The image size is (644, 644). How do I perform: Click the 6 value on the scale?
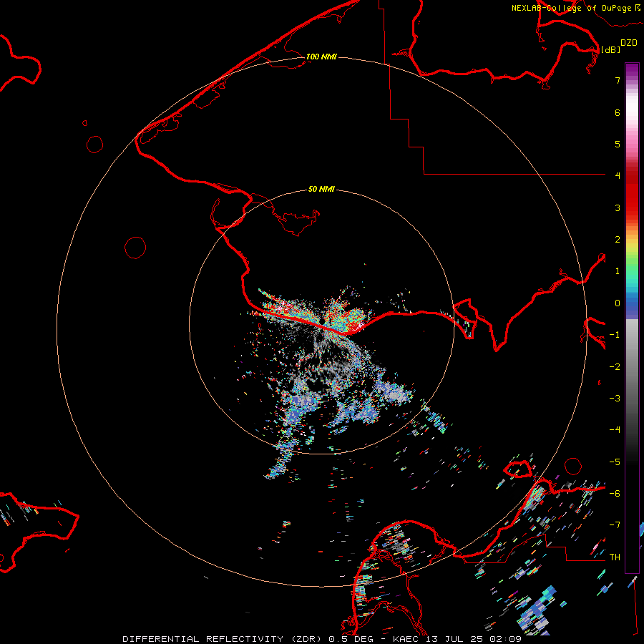pyautogui.click(x=618, y=112)
